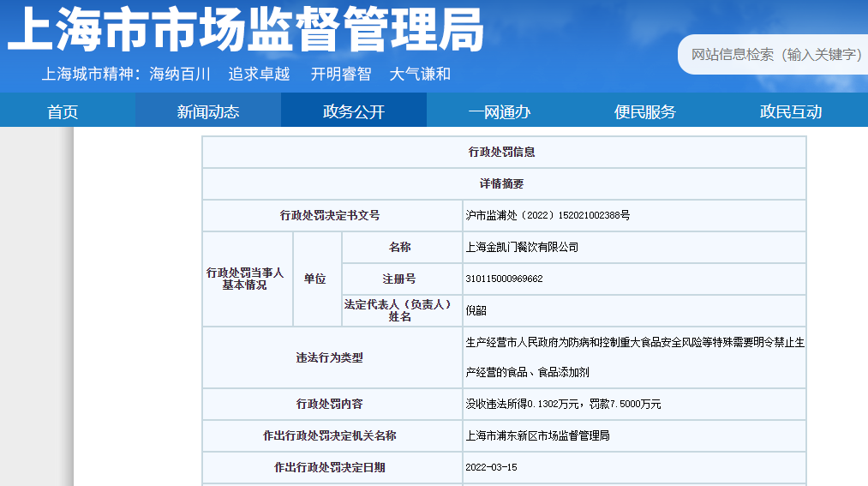868x486 pixels.
Task: Open 政民互动 navigation tab
Action: coord(791,111)
